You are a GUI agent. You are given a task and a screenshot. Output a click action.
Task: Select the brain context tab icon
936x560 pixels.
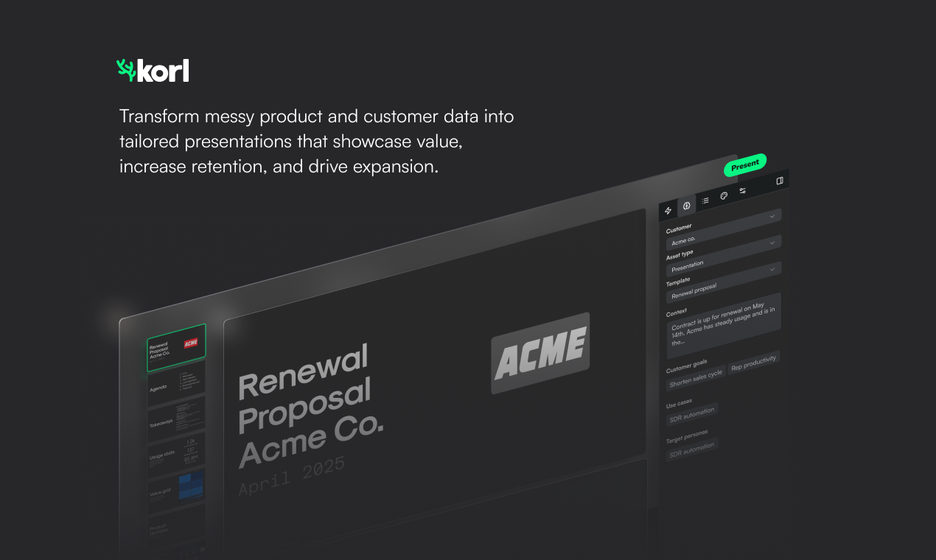(x=686, y=206)
